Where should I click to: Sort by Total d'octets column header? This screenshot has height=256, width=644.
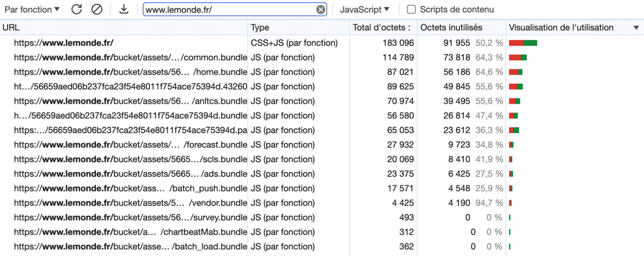[383, 28]
